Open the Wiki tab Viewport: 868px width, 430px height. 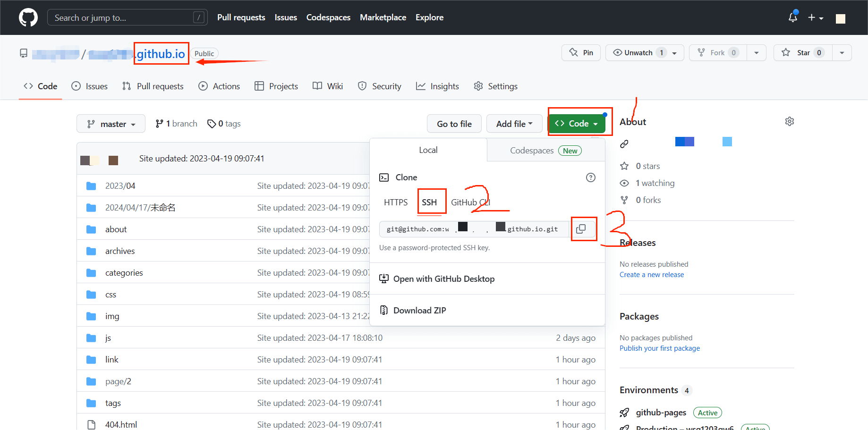[x=328, y=86]
